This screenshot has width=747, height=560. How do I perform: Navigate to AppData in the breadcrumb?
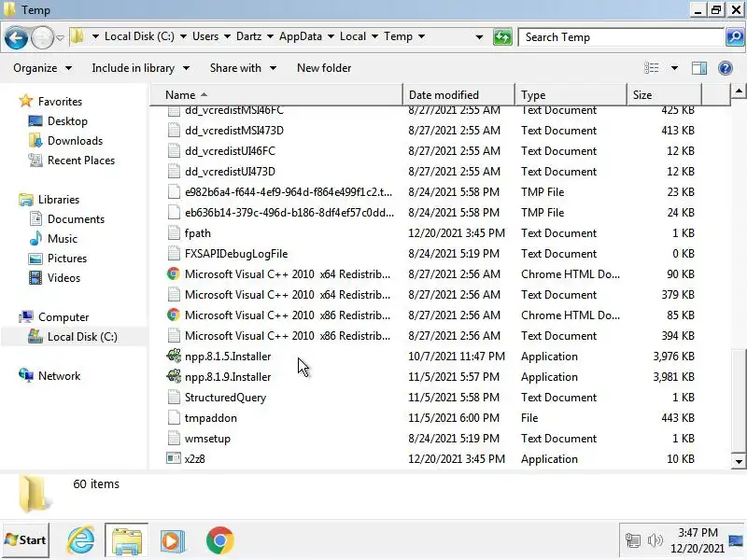301,36
